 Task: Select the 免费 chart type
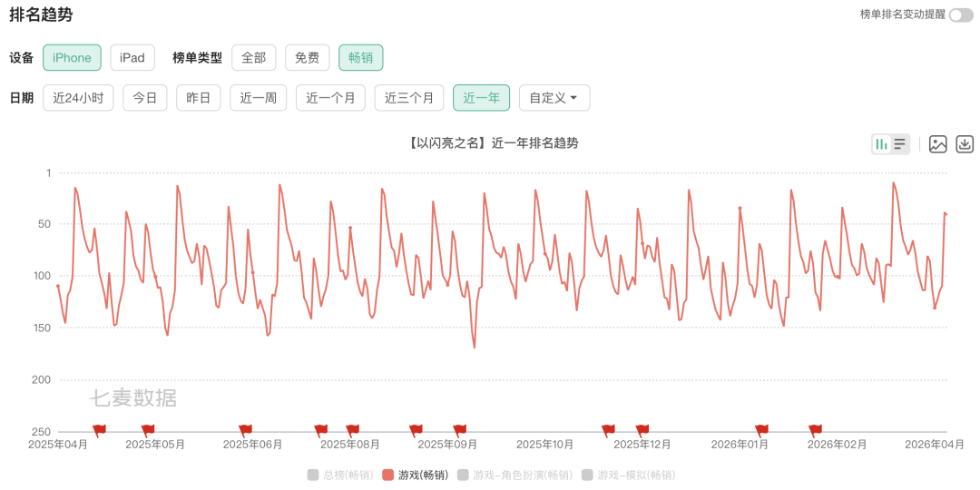(x=307, y=58)
